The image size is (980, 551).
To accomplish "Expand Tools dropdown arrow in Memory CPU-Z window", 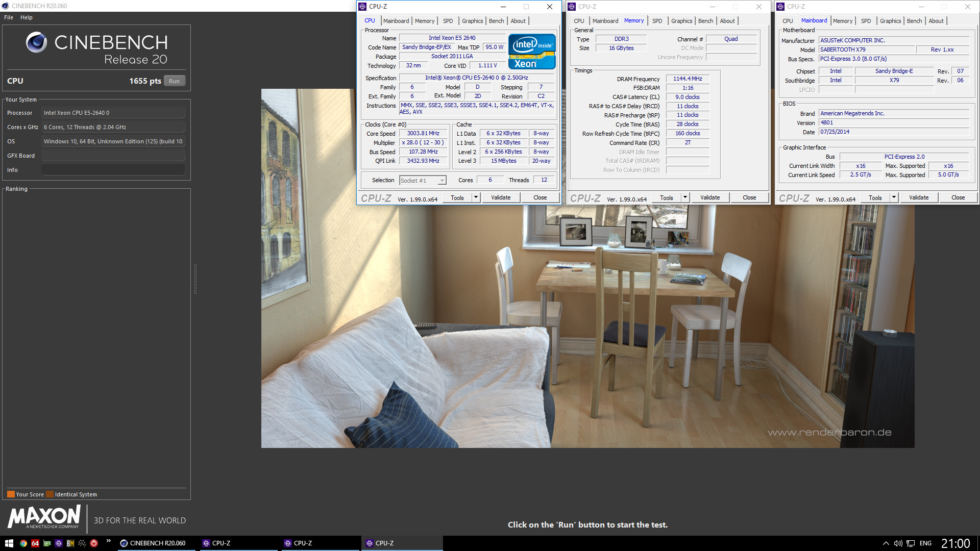I will click(685, 198).
